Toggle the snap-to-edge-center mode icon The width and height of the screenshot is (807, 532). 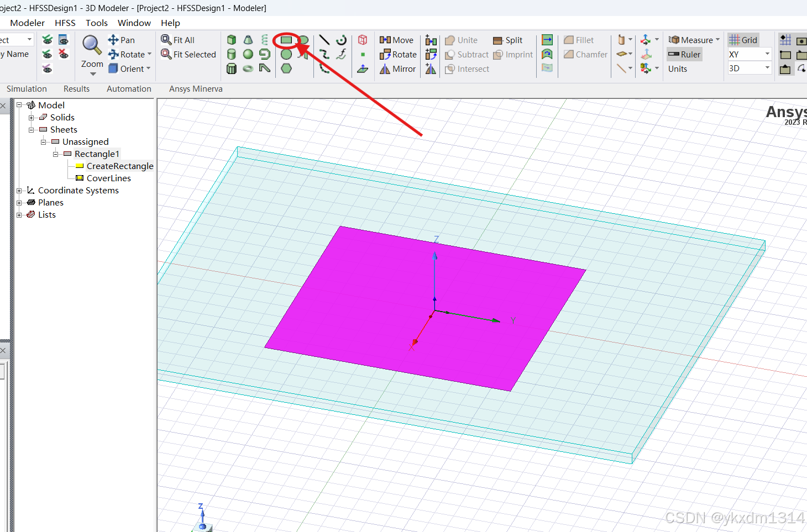click(785, 69)
